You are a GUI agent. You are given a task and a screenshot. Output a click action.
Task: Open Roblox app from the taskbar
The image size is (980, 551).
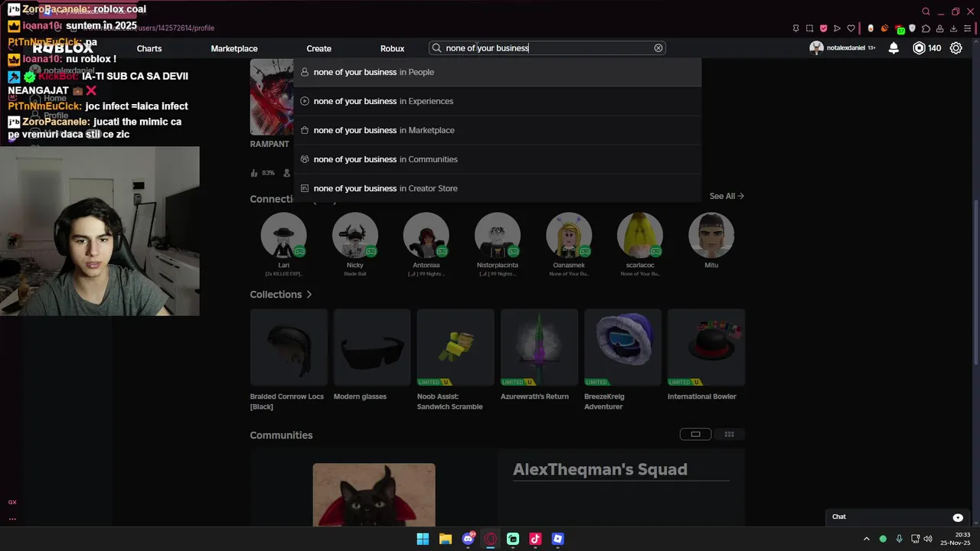coord(557,539)
